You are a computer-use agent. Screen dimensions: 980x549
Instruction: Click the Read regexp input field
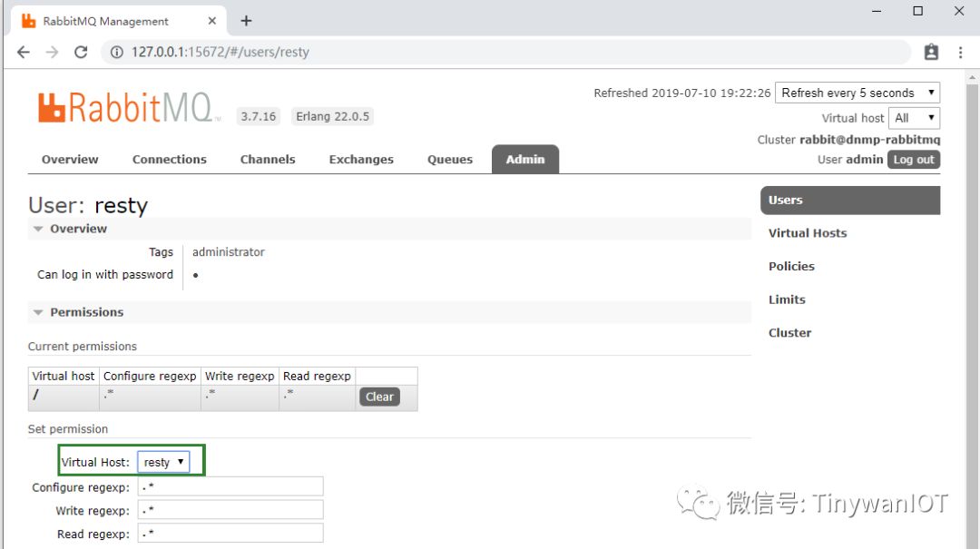230,533
